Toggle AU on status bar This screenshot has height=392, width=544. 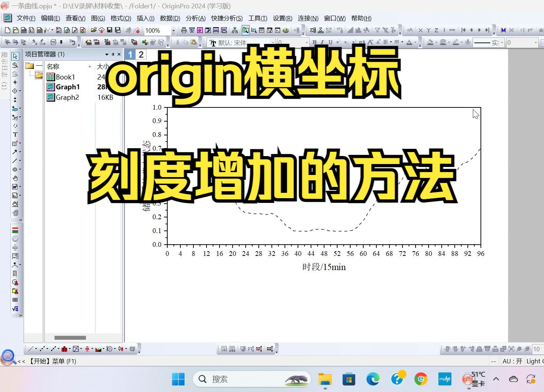(x=512, y=361)
